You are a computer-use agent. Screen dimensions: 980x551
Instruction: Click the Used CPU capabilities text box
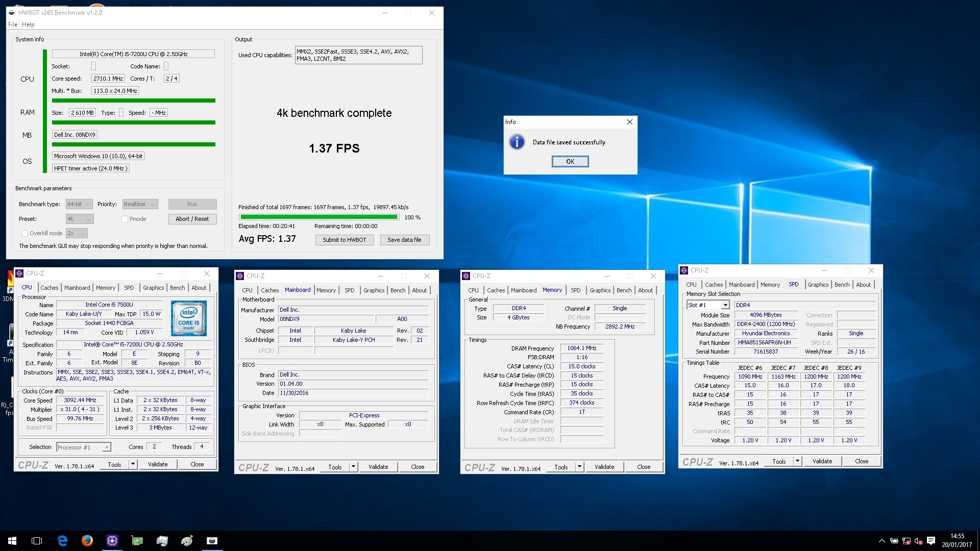pos(359,55)
